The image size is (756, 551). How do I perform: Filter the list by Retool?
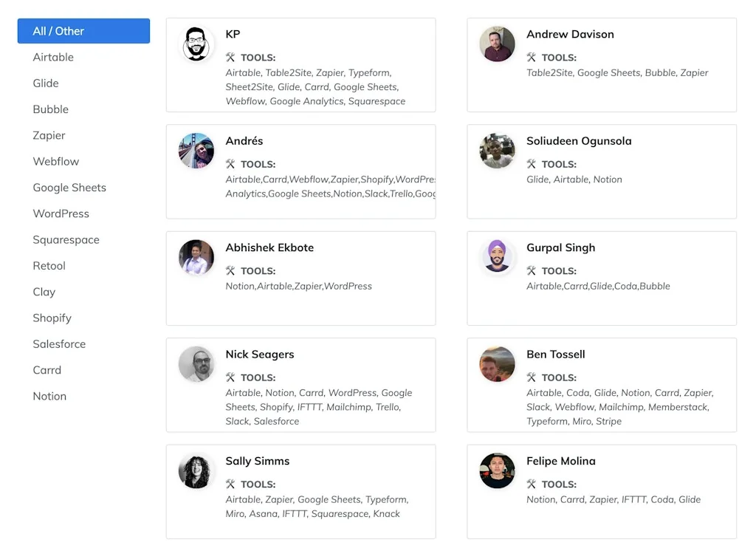49,266
